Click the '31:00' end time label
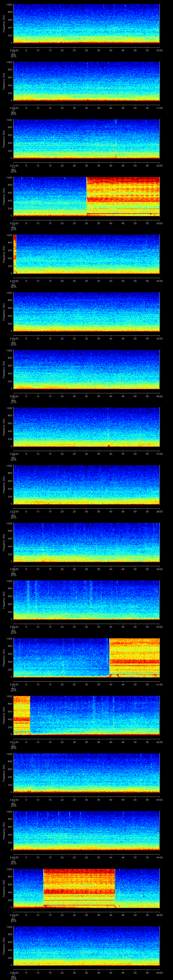The width and height of the screenshot is (173, 980). (160, 108)
